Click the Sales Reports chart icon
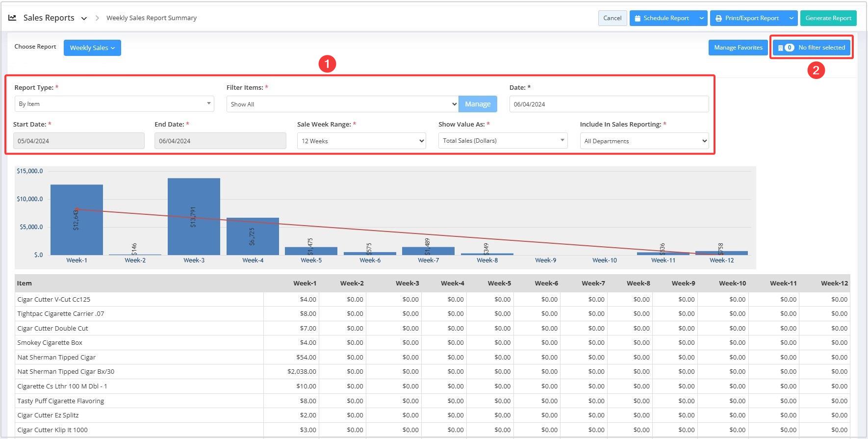This screenshot has height=439, width=868. (x=12, y=18)
